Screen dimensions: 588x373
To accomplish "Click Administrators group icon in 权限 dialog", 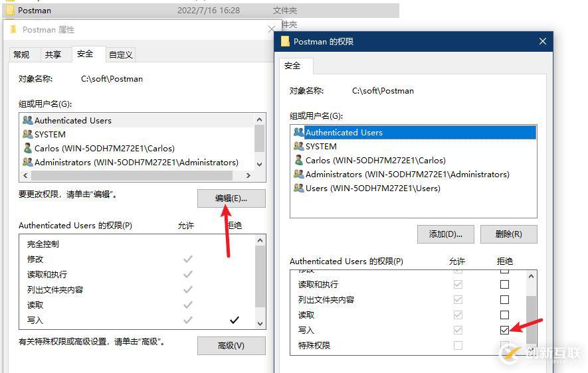I will pyautogui.click(x=299, y=174).
